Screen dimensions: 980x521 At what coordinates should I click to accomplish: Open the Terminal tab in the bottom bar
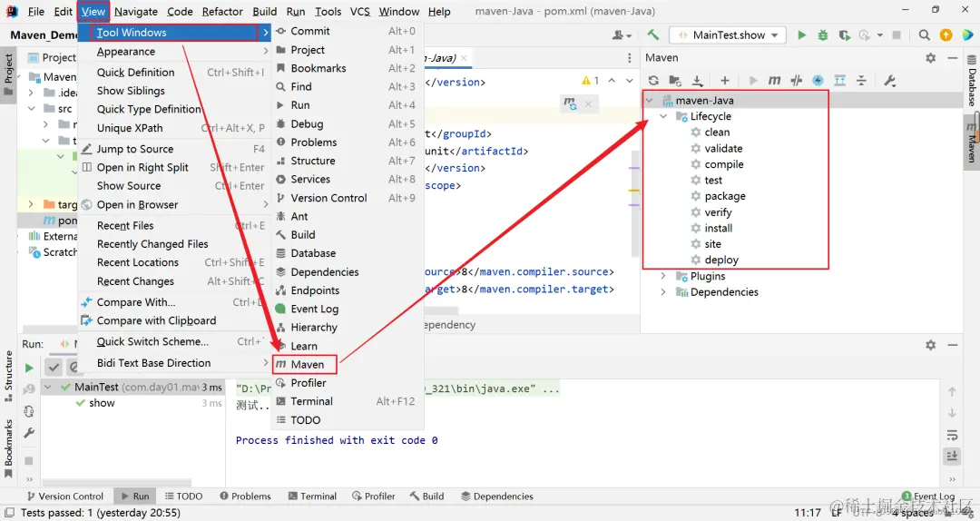pos(312,496)
